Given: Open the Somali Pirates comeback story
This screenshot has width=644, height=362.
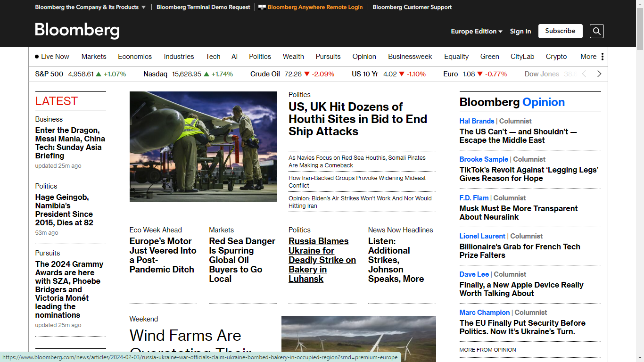Looking at the screenshot, I should [x=357, y=162].
